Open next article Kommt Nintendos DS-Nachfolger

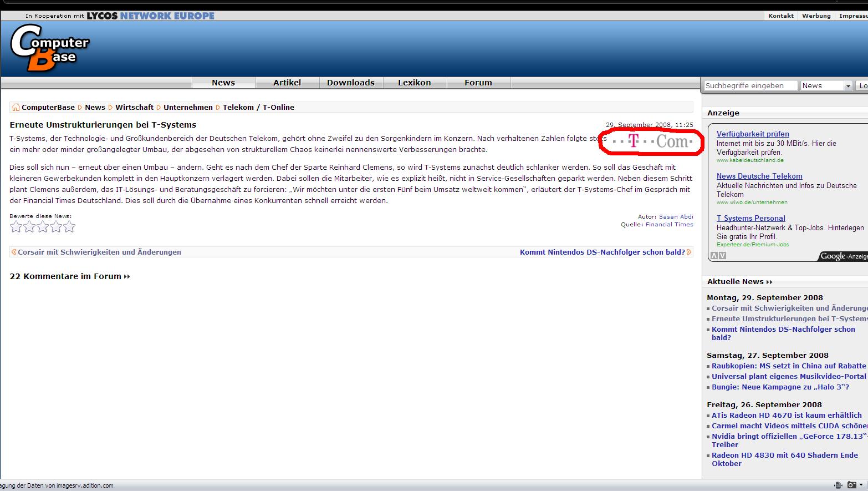603,252
